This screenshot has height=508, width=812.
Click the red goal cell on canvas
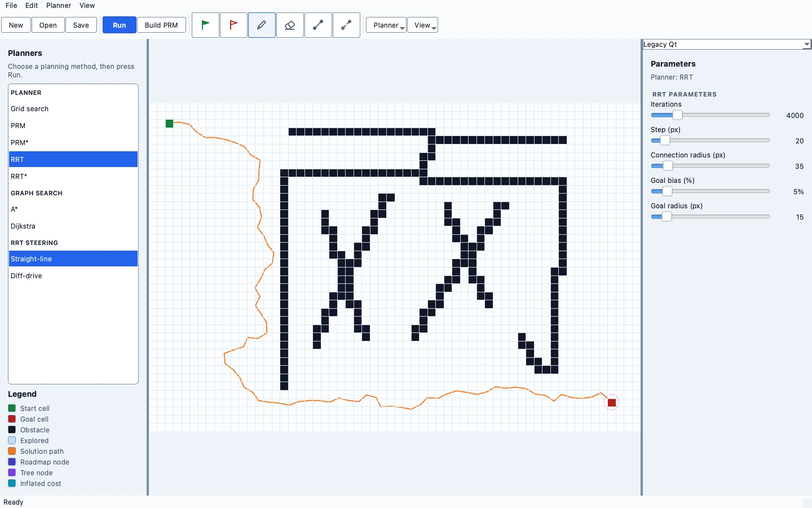tap(612, 402)
